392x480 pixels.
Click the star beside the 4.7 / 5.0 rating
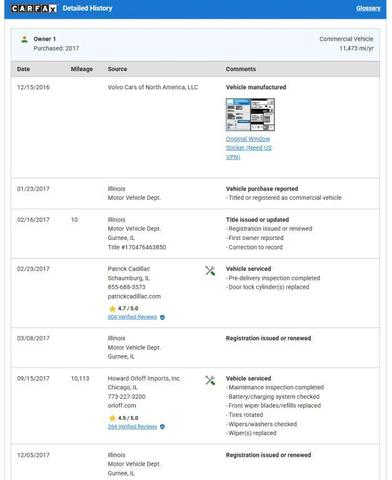[x=112, y=309]
